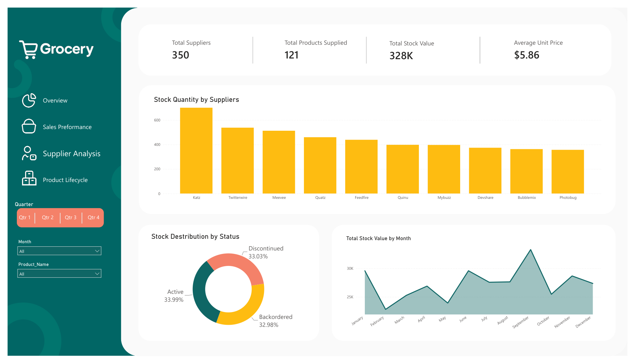Click the Stock Quantity by Suppliers title
Viewport: 635px width, 364px height.
tap(197, 99)
